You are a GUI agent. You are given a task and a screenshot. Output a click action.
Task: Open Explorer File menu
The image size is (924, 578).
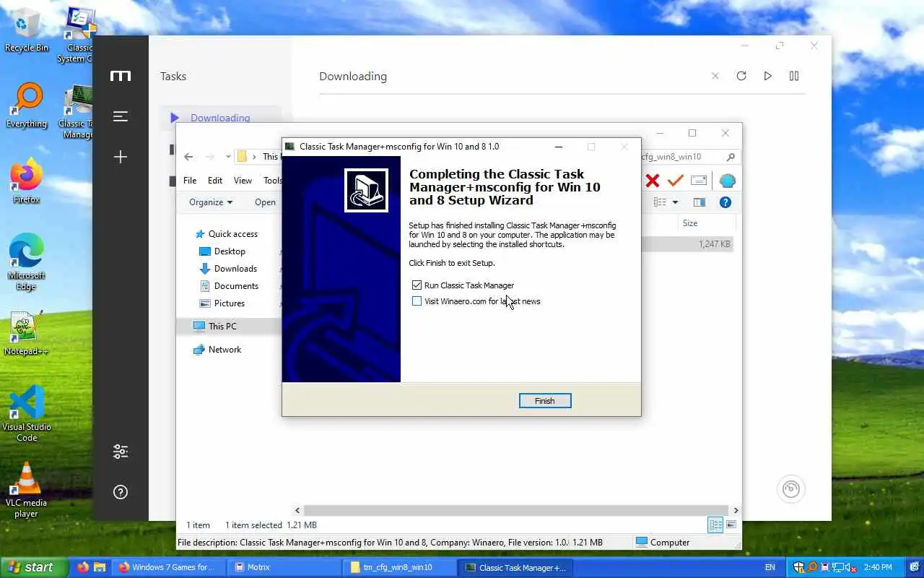point(190,181)
